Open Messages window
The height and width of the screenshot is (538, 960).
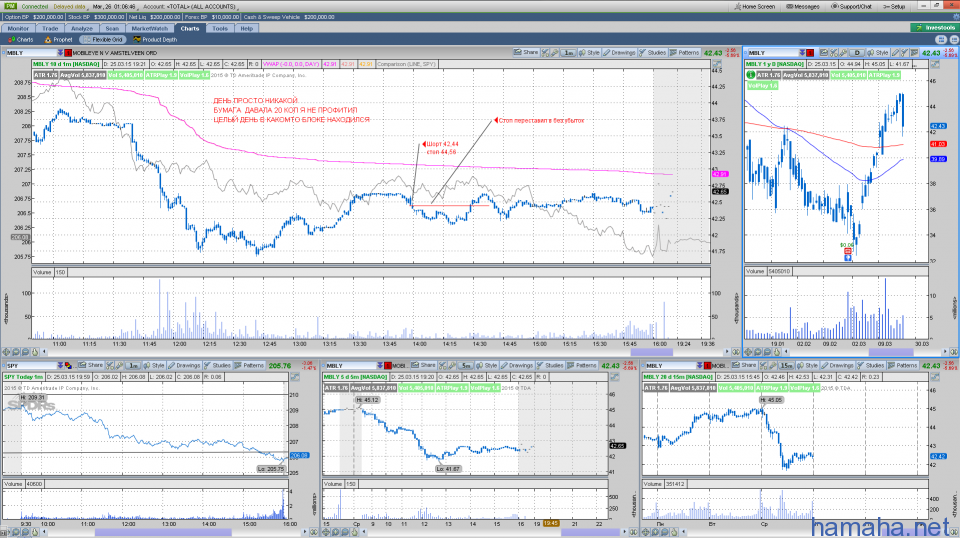[x=803, y=6]
